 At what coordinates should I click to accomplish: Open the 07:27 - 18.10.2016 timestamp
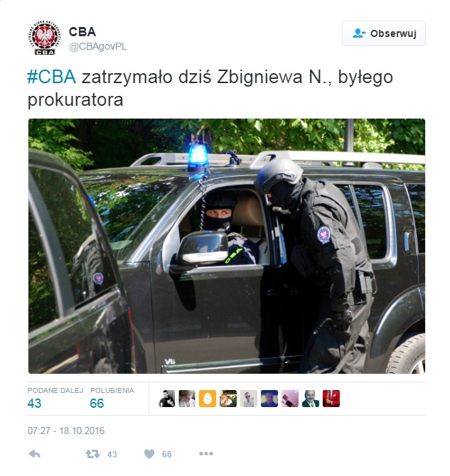click(x=66, y=431)
